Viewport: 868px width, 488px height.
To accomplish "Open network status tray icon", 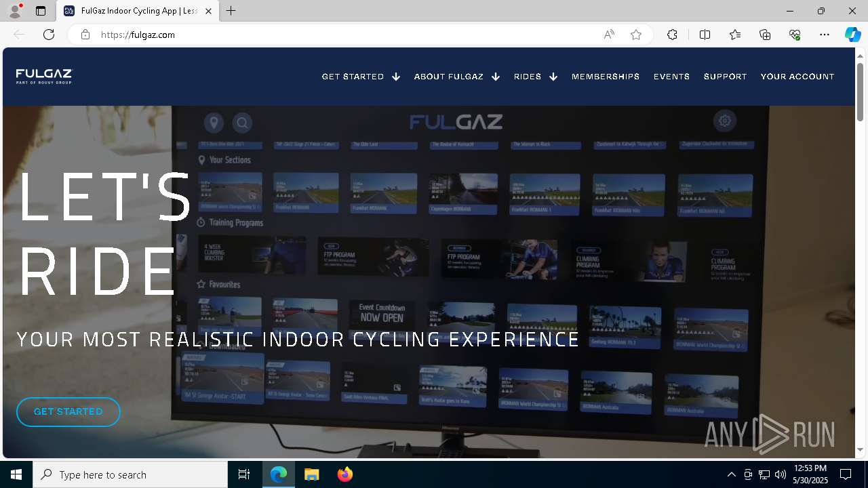I will (x=764, y=474).
